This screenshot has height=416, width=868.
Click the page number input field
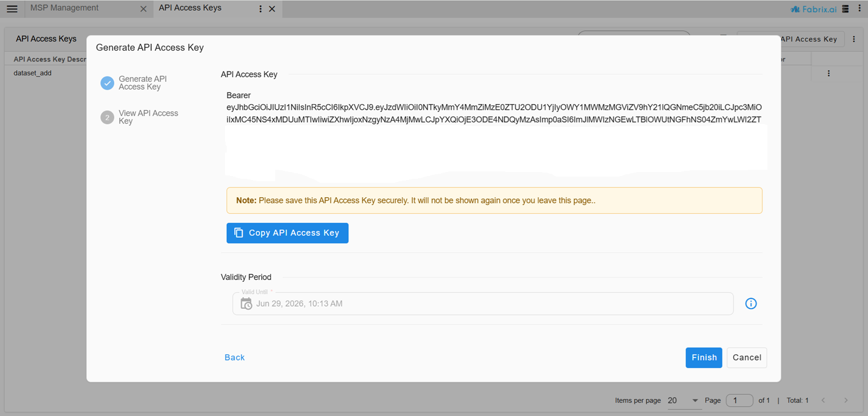[740, 401]
